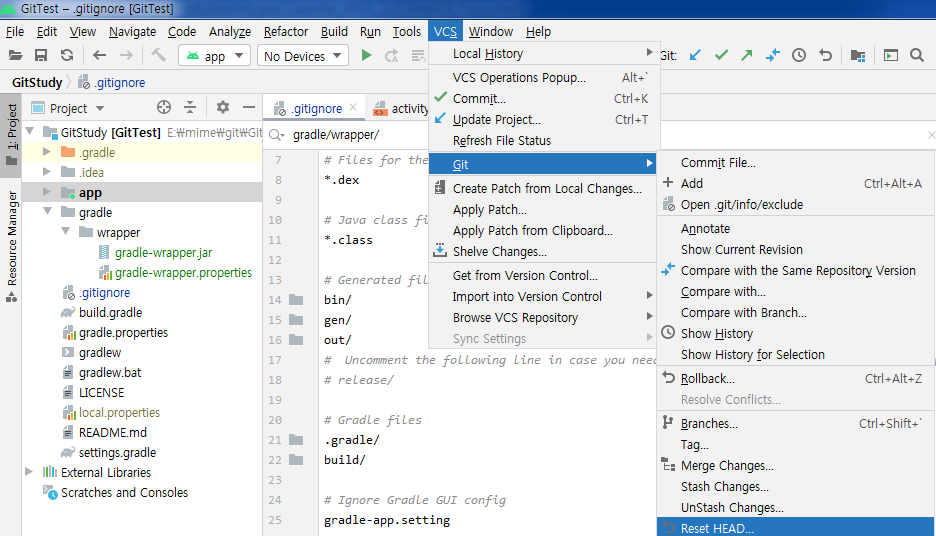This screenshot has width=936, height=536.
Task: Click the Git Show History clock icon
Action: click(799, 56)
